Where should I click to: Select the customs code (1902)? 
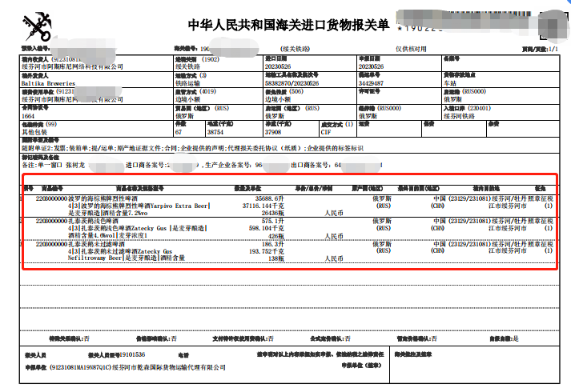pos(211,59)
